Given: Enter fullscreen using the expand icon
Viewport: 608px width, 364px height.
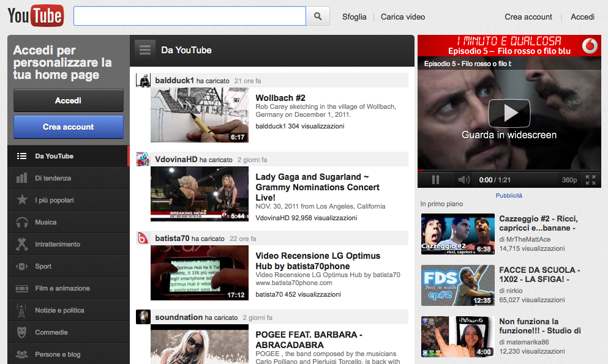Looking at the screenshot, I should [x=590, y=180].
